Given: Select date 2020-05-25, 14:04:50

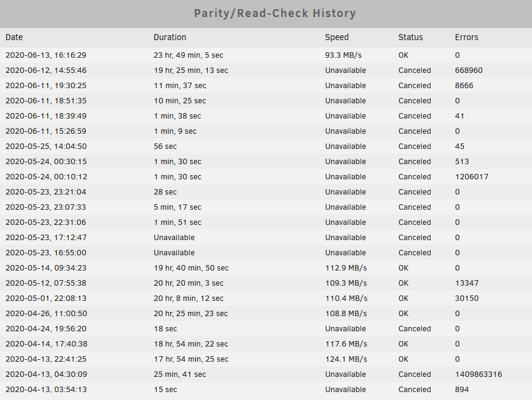Looking at the screenshot, I should (x=46, y=147).
